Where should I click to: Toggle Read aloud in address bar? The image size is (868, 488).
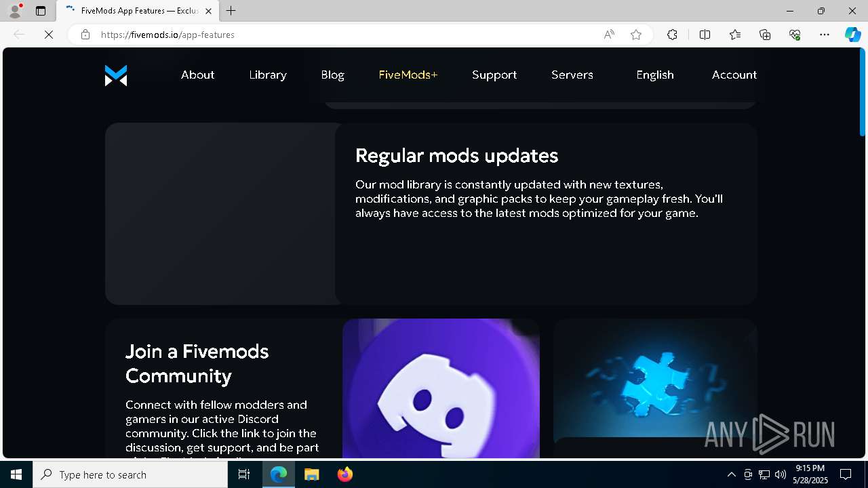tap(609, 35)
